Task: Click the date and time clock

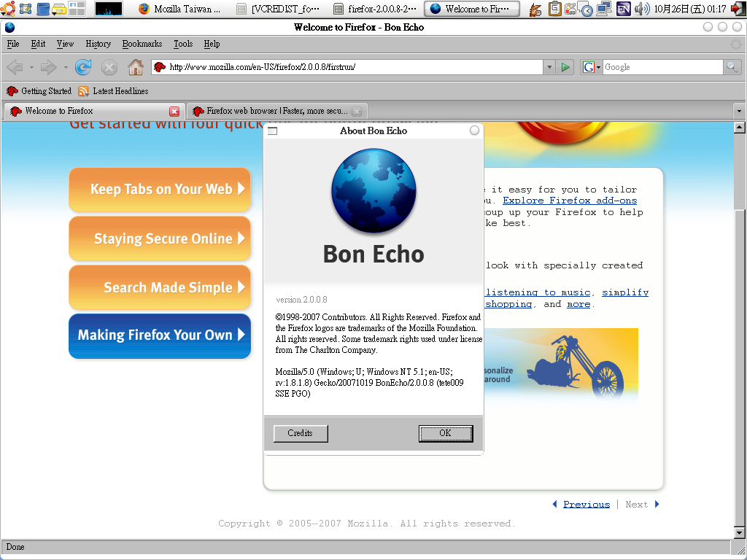Action: [690, 9]
